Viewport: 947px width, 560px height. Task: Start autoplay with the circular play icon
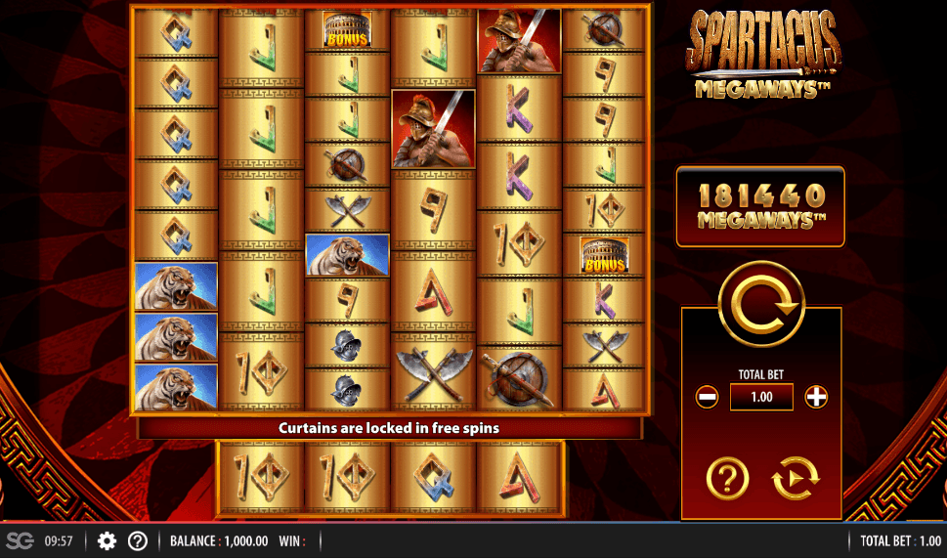tap(795, 479)
